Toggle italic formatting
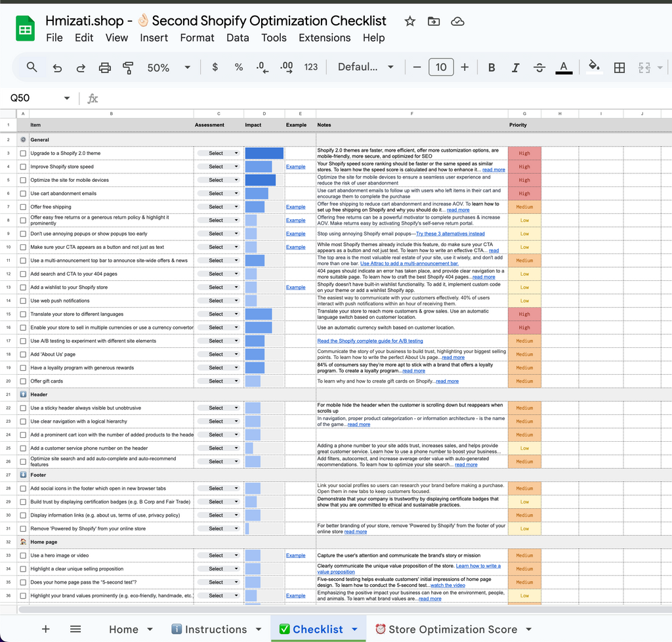Image resolution: width=672 pixels, height=642 pixels. [x=516, y=68]
